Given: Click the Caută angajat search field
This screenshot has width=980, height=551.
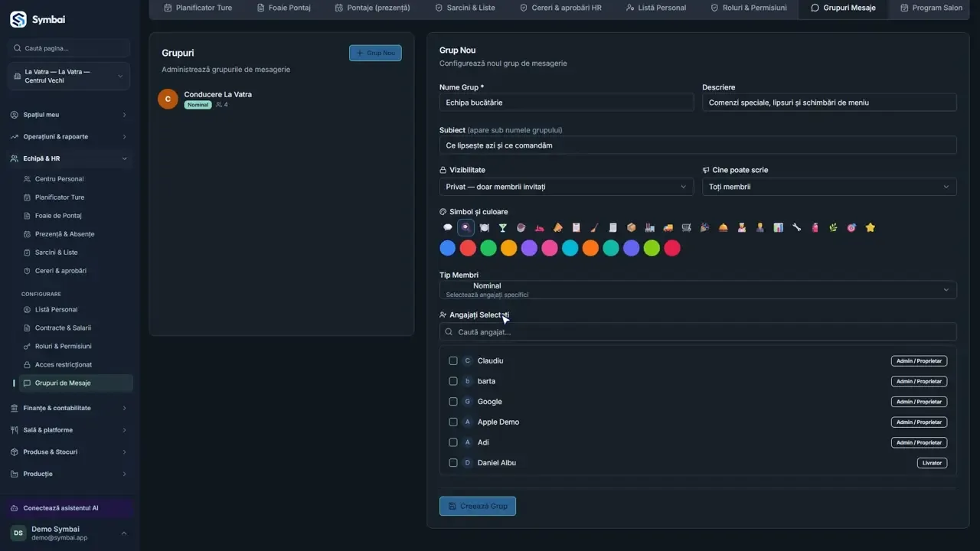Looking at the screenshot, I should [697, 332].
